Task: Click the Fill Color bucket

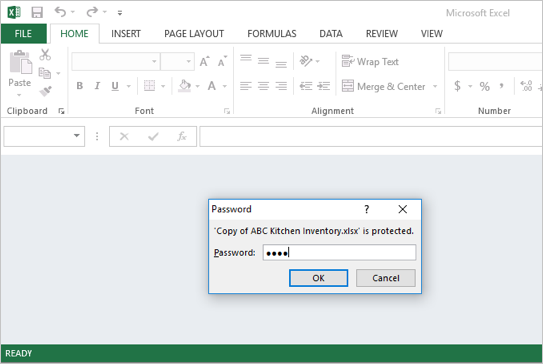Action: point(185,86)
